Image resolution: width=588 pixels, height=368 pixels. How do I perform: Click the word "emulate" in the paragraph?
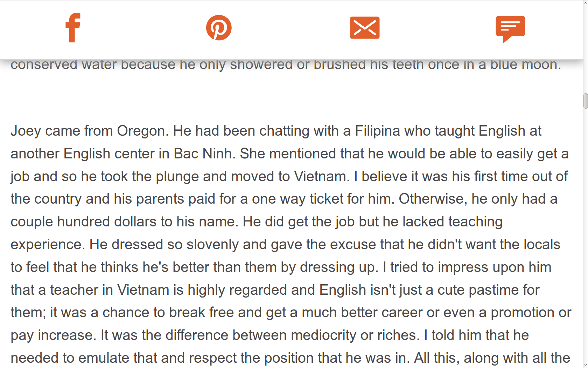pos(104,358)
